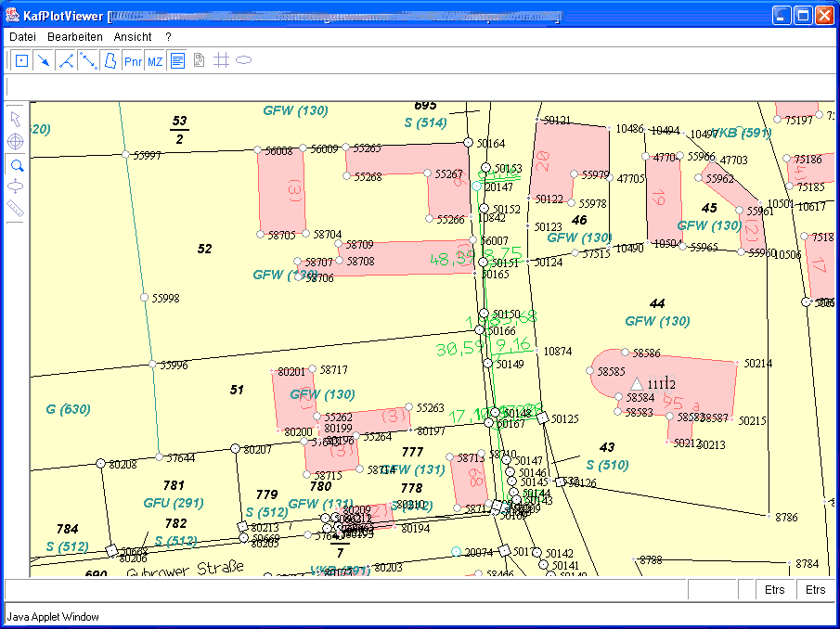This screenshot has height=629, width=840.
Task: Select the point display tool icon
Action: click(20, 61)
